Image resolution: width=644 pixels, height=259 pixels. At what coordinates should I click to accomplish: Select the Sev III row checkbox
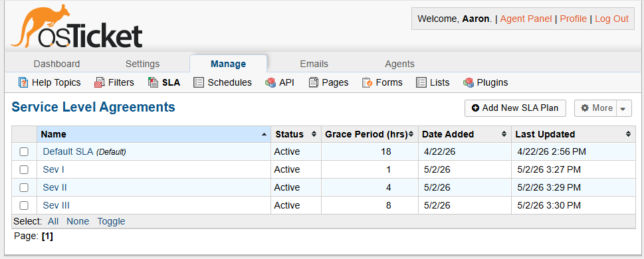pyautogui.click(x=24, y=205)
